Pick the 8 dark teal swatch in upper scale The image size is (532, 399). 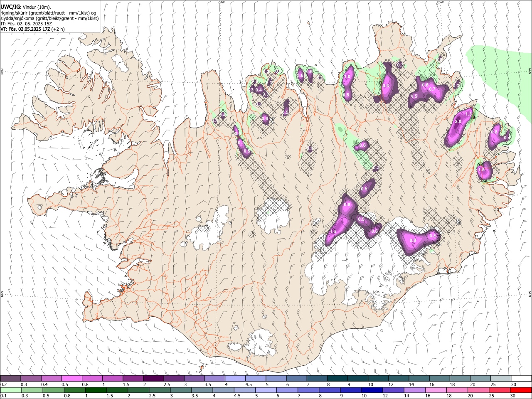(x=337, y=378)
